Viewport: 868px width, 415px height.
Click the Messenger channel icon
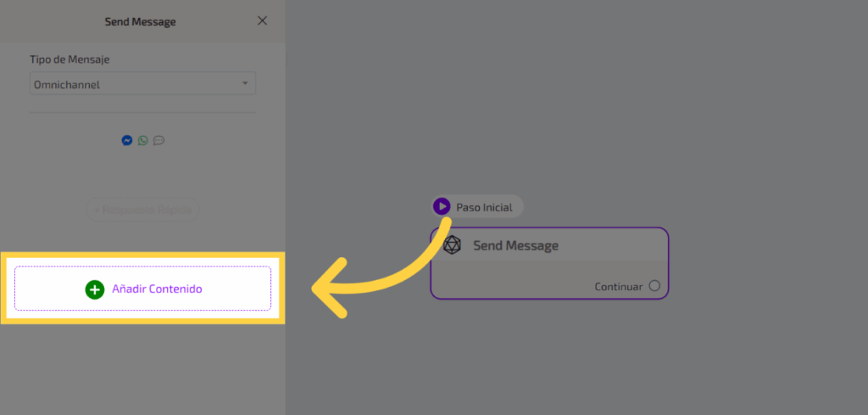(x=126, y=141)
